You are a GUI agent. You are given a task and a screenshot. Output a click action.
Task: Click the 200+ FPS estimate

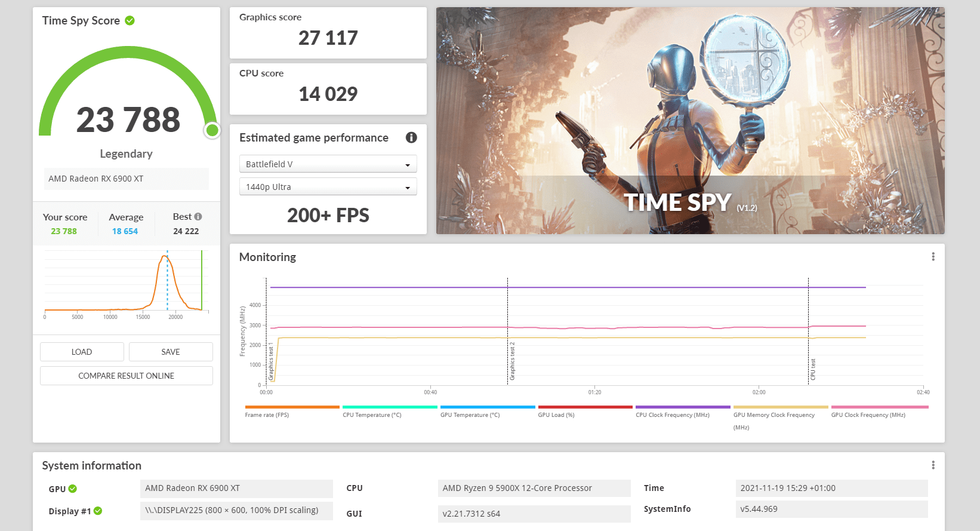(328, 215)
